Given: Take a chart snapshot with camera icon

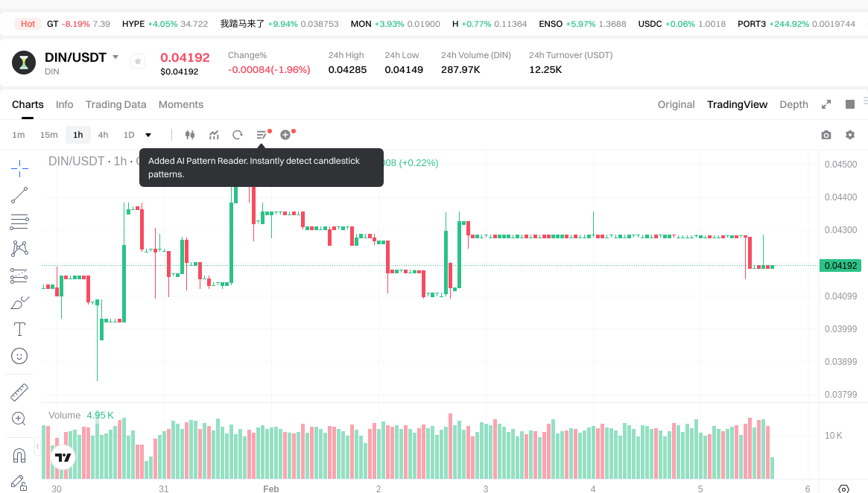Looking at the screenshot, I should pos(826,135).
